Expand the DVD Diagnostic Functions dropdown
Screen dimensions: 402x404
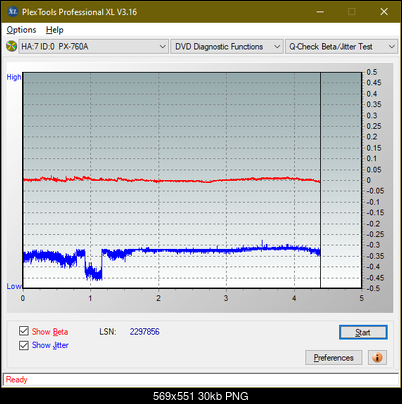point(227,47)
